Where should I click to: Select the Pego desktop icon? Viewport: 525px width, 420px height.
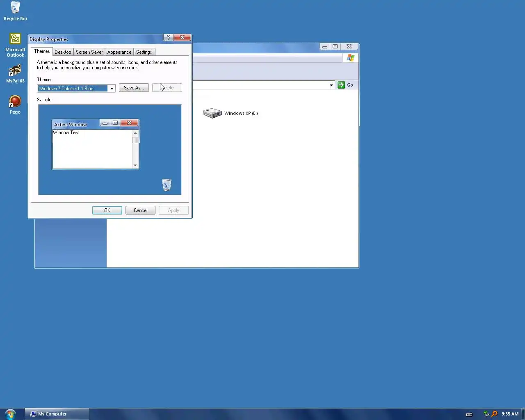[x=15, y=105]
